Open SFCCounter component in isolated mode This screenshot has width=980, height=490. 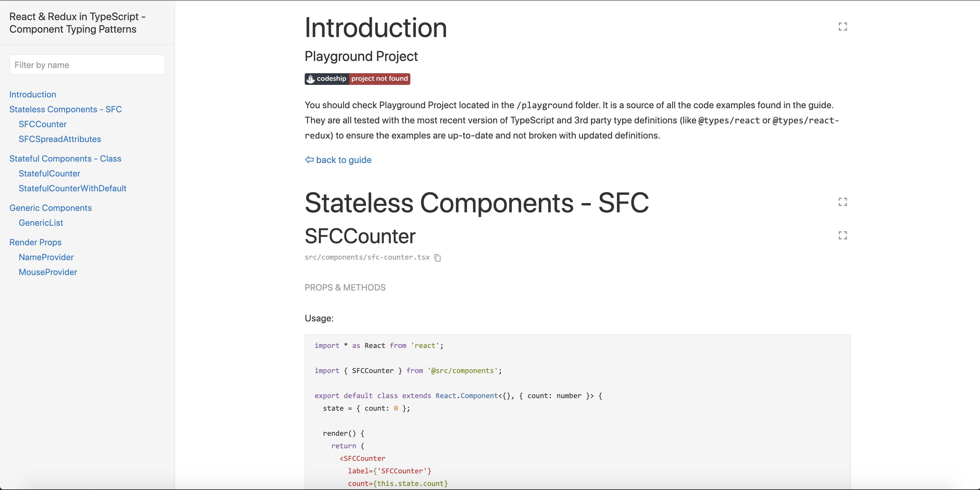[x=842, y=236]
